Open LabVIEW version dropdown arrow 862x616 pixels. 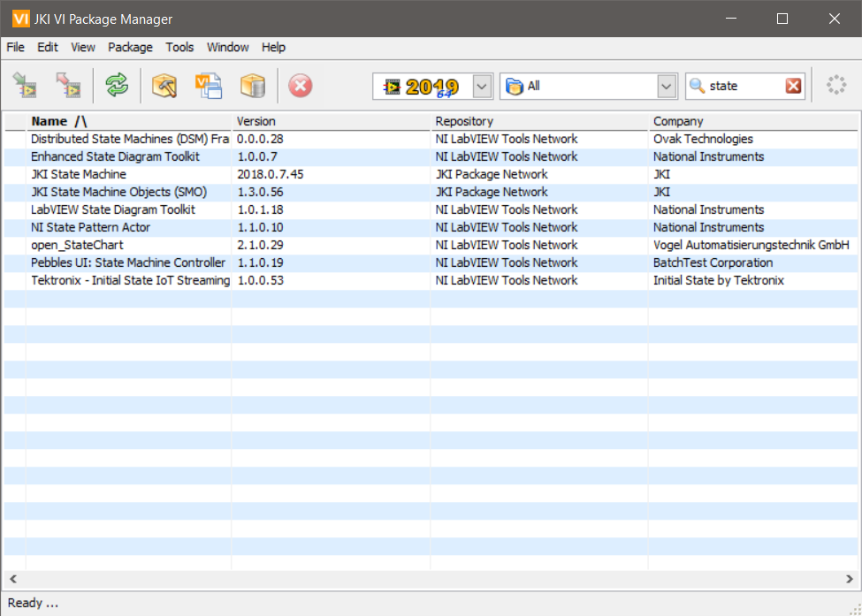coord(482,87)
